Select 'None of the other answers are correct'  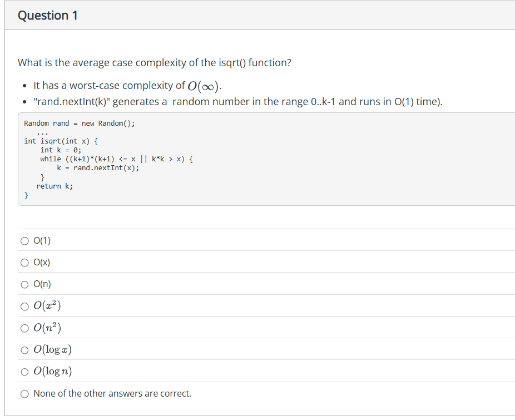pyautogui.click(x=24, y=393)
